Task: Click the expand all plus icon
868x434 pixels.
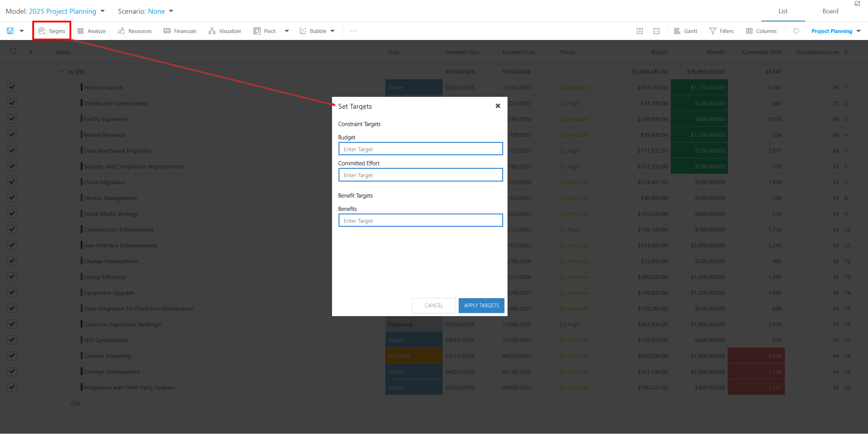Action: 640,31
